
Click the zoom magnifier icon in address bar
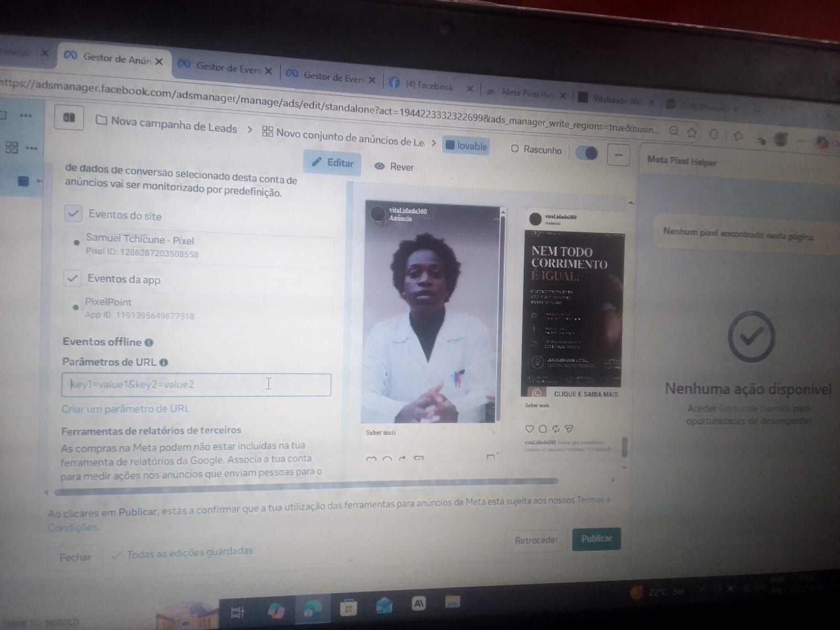pos(674,131)
